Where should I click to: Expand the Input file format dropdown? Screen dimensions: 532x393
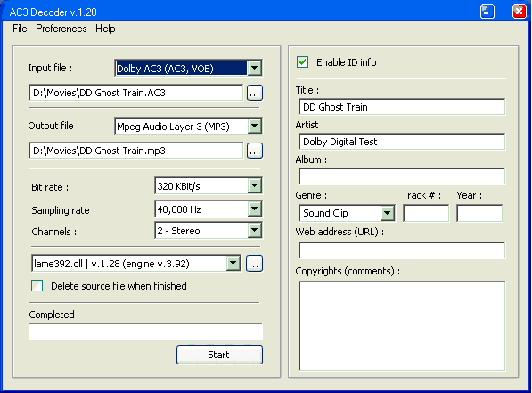(x=255, y=69)
